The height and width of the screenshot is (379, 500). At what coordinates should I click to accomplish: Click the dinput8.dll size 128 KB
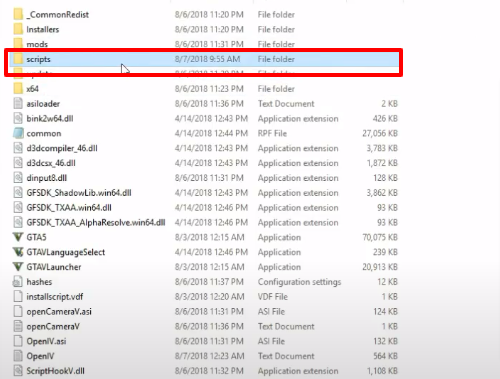[x=385, y=178]
